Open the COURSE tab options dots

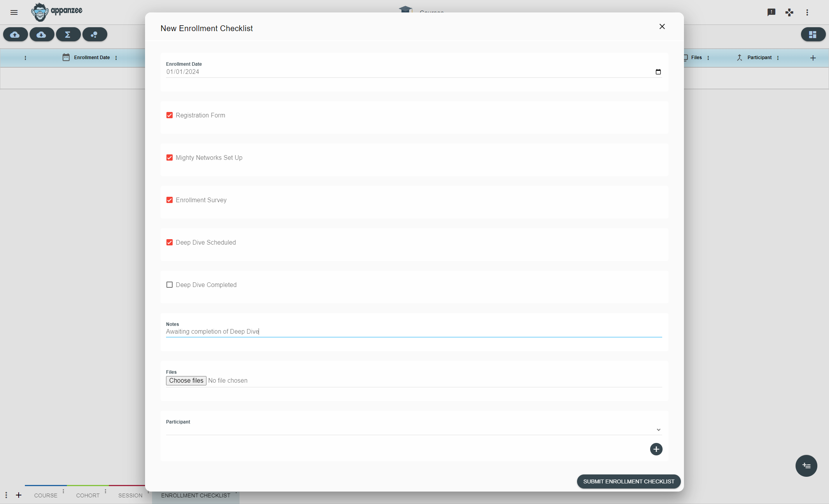(63, 492)
